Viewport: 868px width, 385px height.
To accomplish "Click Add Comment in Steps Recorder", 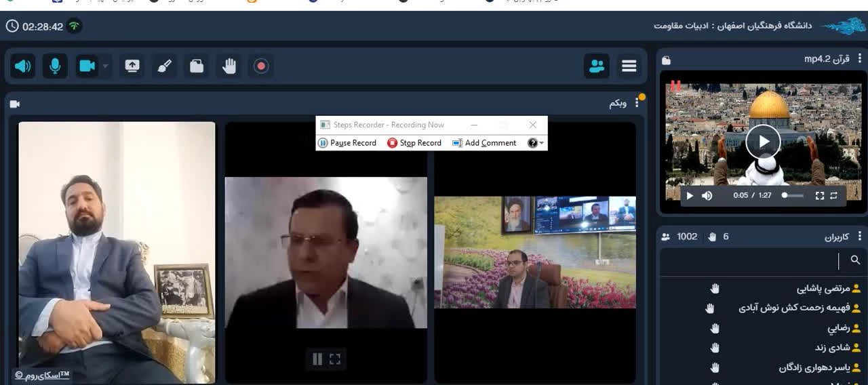I will (484, 143).
